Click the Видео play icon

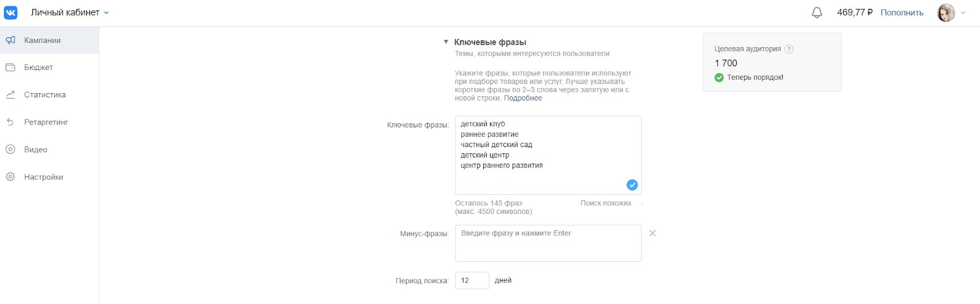click(10, 150)
